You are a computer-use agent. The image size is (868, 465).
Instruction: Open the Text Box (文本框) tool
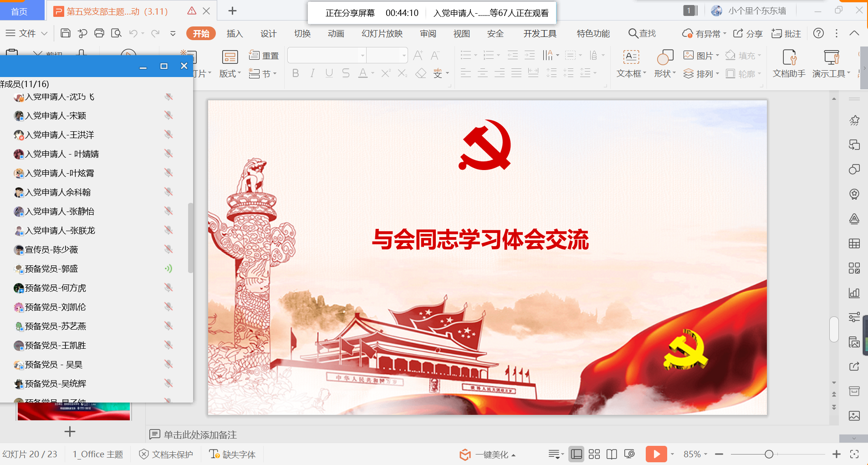pyautogui.click(x=631, y=57)
